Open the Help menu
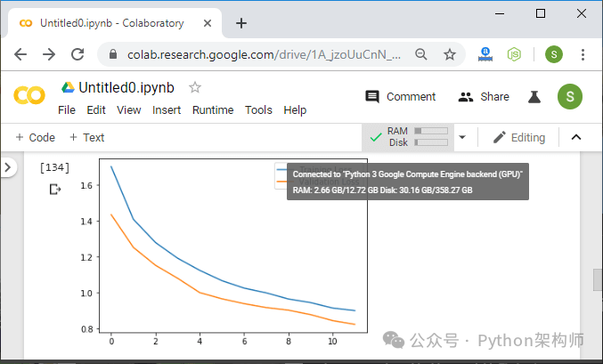The width and height of the screenshot is (603, 364). (x=295, y=110)
